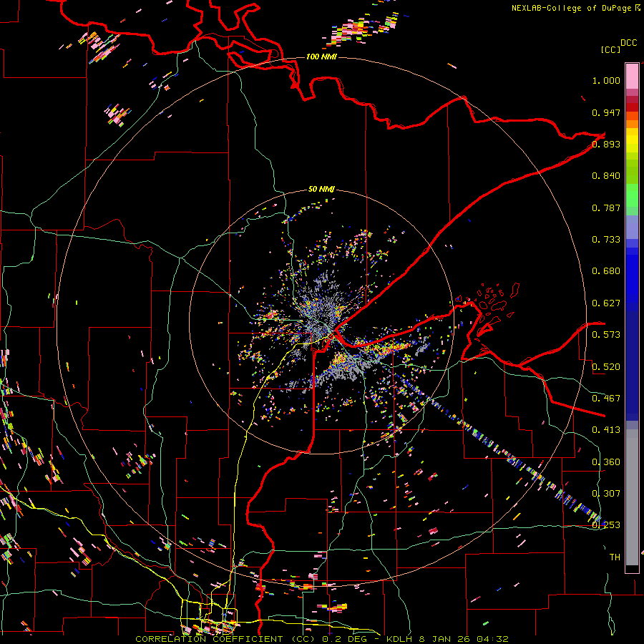Screen dimensions: 644x644
Task: Click the DCC product label
Action: tap(628, 43)
